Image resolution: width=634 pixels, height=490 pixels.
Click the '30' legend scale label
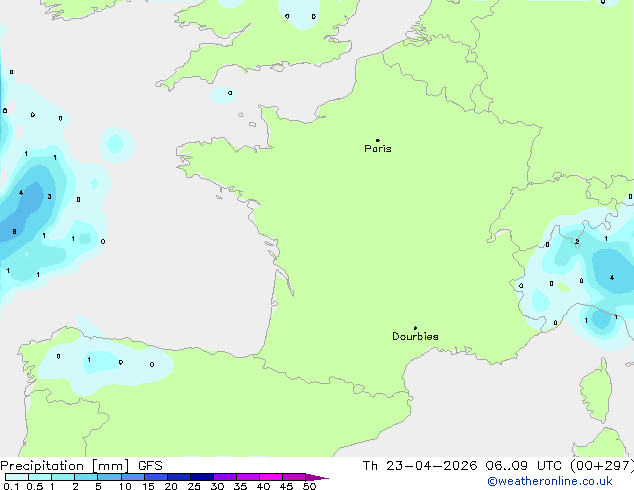pos(217,486)
